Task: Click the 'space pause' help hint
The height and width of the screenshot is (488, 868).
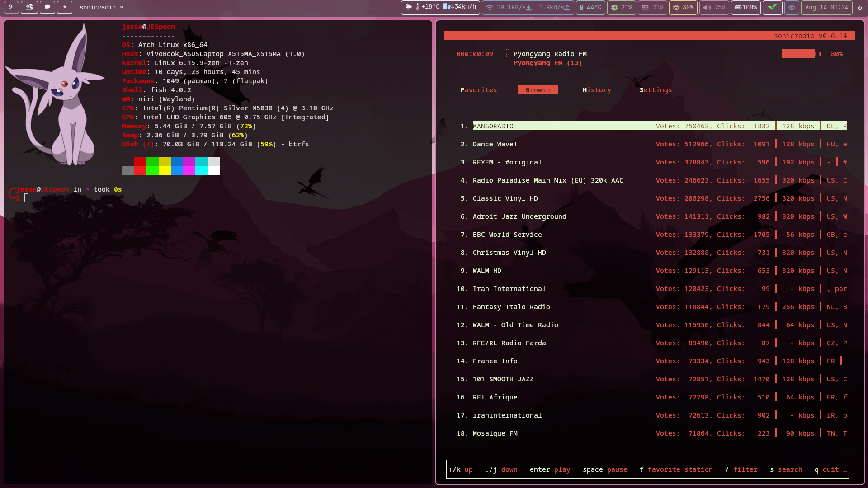Action: (605, 469)
